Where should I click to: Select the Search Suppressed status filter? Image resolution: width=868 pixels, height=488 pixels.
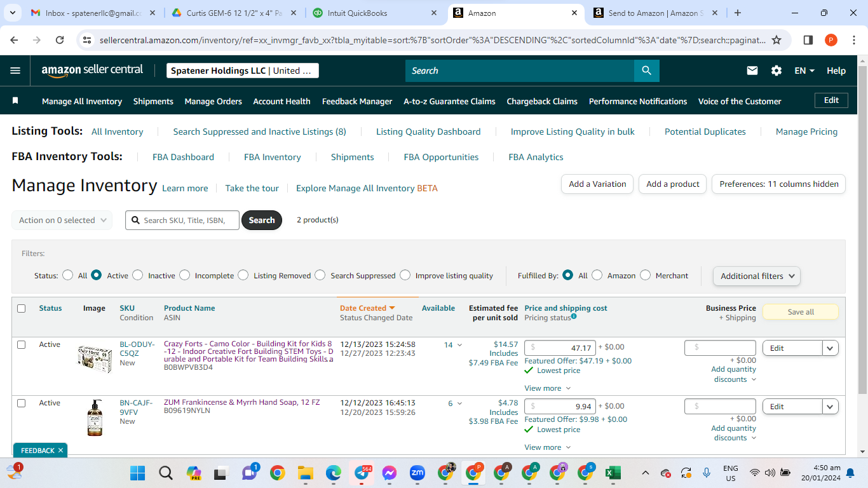click(320, 275)
